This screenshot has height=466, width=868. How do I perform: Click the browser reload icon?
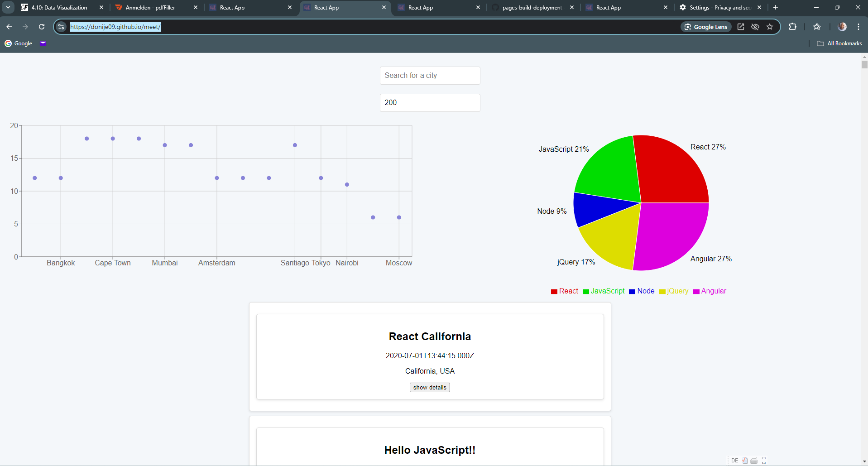[42, 27]
